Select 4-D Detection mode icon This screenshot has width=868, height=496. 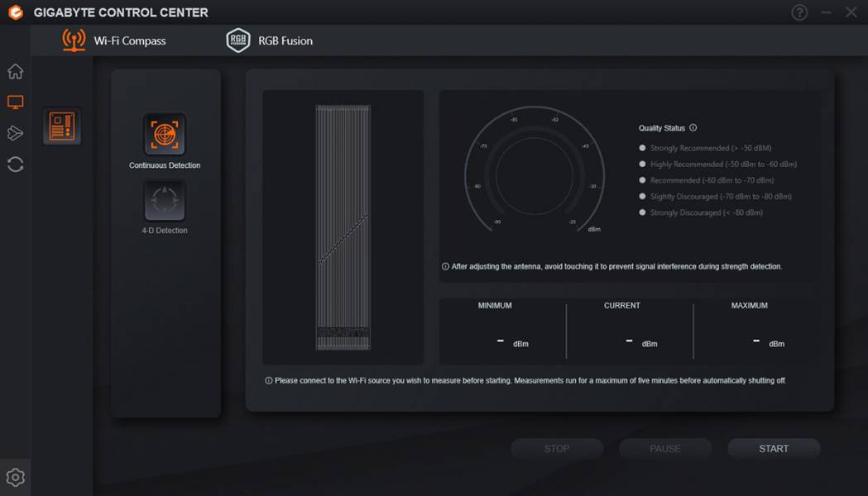[165, 200]
